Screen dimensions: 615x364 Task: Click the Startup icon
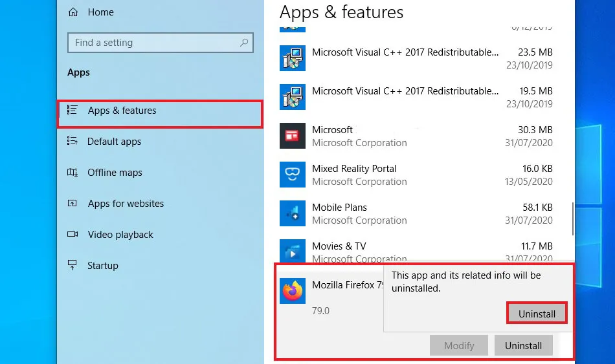click(x=72, y=265)
